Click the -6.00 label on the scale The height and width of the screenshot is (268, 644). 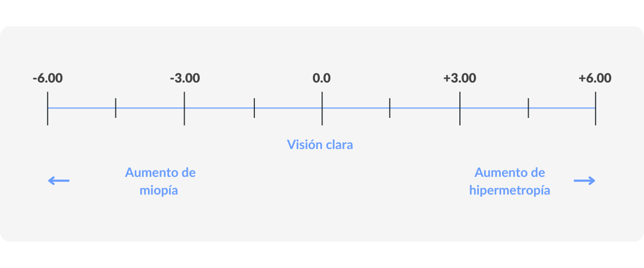coord(47,78)
